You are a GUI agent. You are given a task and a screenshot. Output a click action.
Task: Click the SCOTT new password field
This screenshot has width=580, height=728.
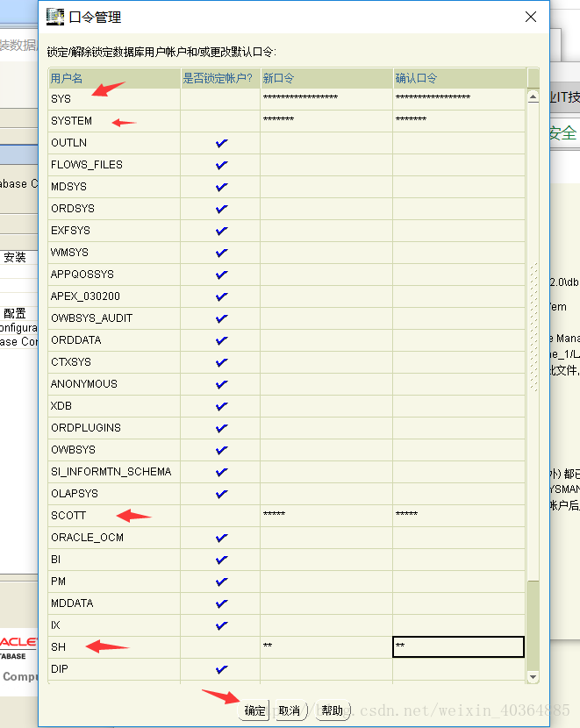326,516
